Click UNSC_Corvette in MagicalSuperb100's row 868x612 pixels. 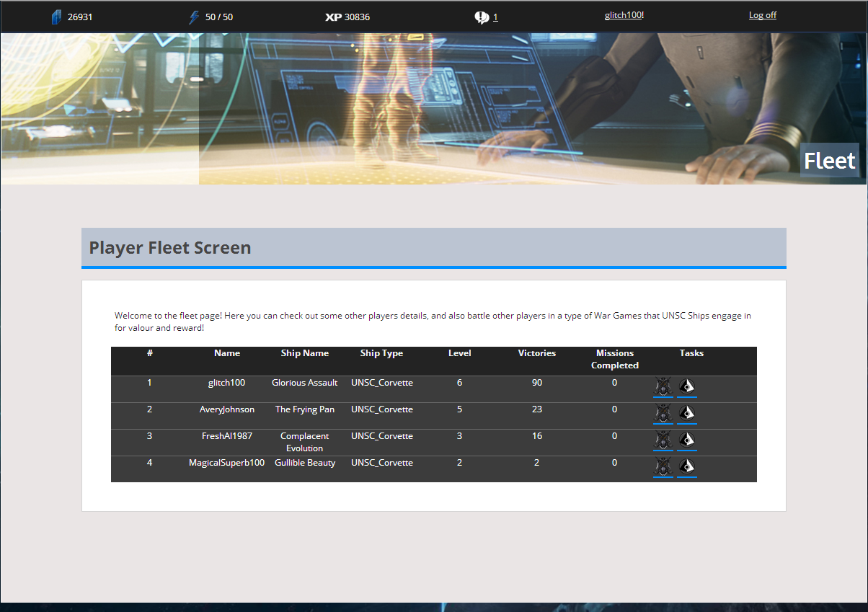pos(382,463)
